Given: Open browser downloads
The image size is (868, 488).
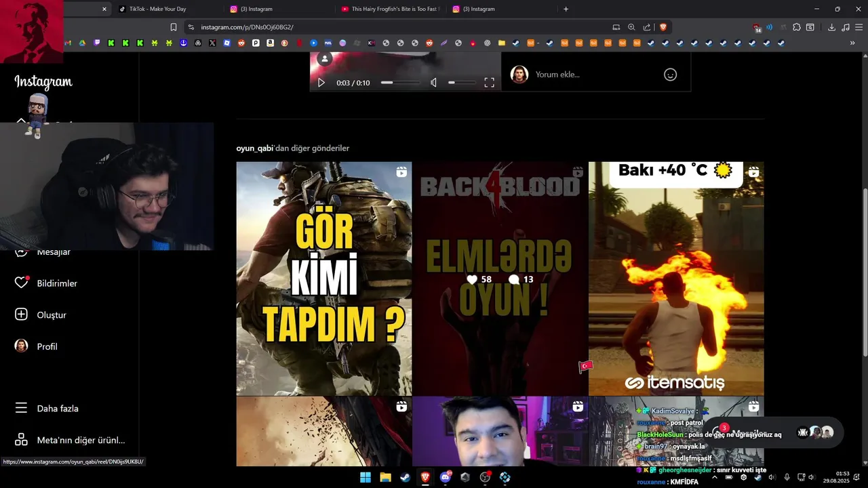Looking at the screenshot, I should 831,27.
